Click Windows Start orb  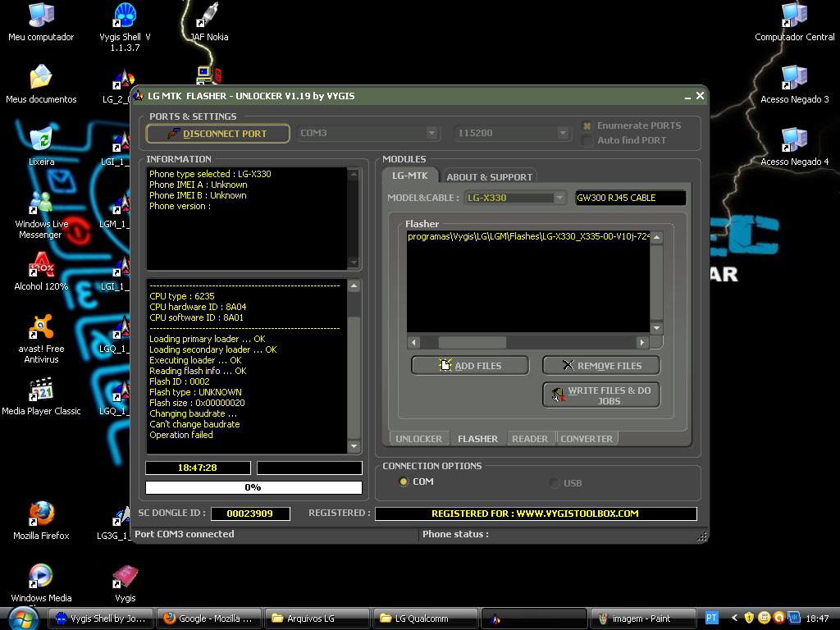24,619
